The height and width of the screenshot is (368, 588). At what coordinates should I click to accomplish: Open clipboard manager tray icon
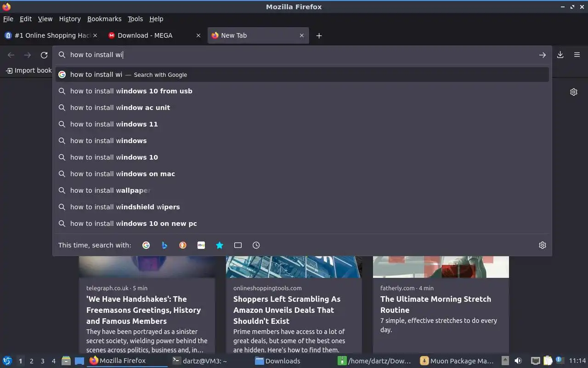point(548,361)
